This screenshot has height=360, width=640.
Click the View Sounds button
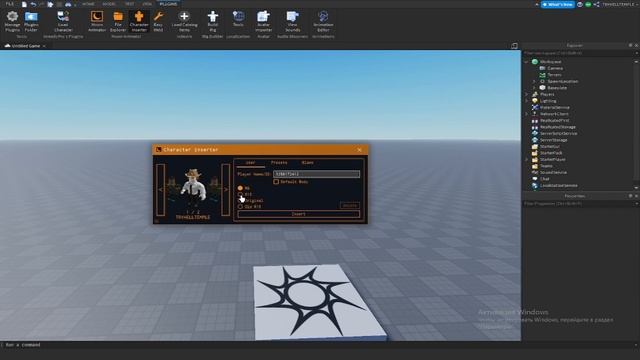point(293,21)
